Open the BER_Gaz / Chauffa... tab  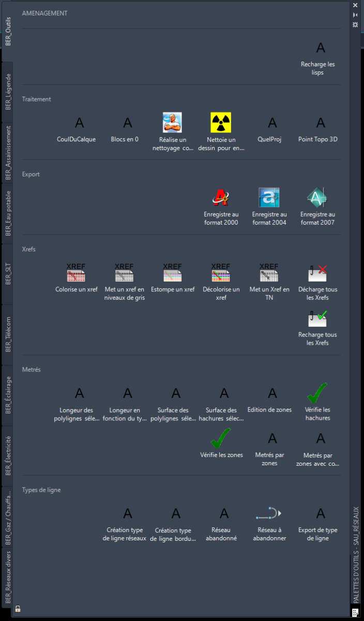(x=7, y=516)
